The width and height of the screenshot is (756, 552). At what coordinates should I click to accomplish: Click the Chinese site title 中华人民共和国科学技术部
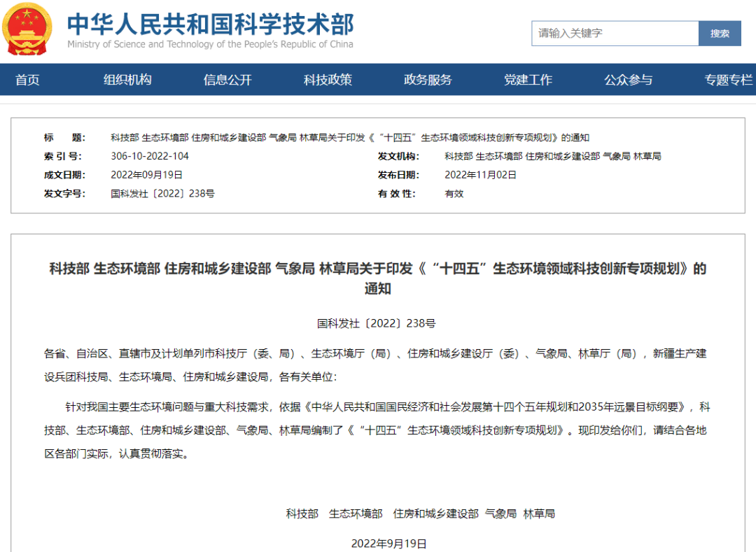(x=210, y=23)
